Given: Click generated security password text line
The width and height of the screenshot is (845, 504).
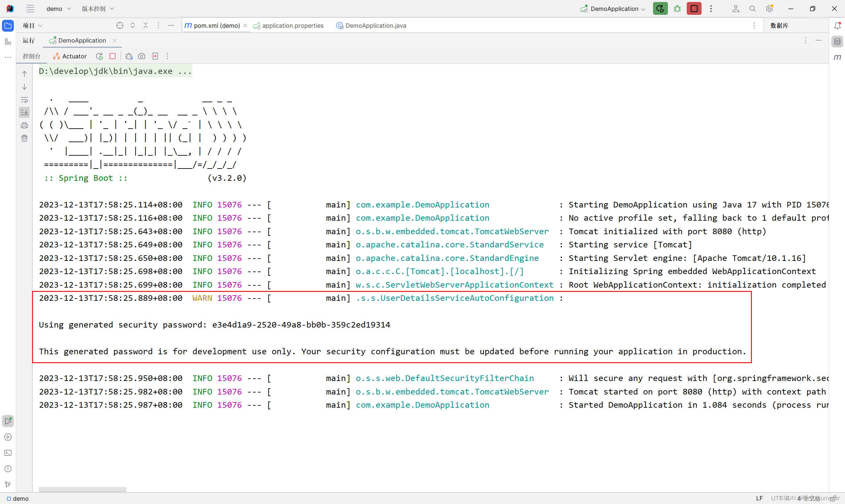Looking at the screenshot, I should [215, 325].
